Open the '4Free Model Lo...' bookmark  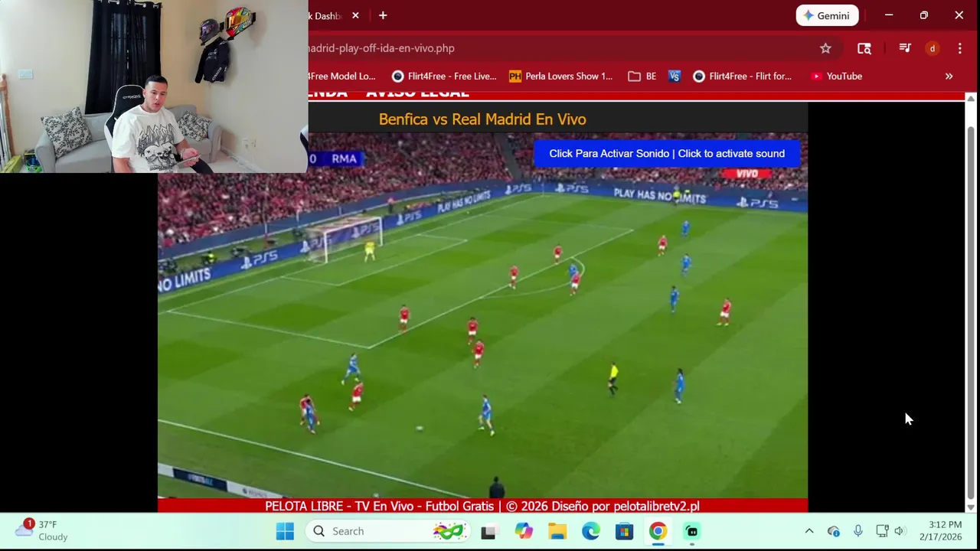pos(341,76)
